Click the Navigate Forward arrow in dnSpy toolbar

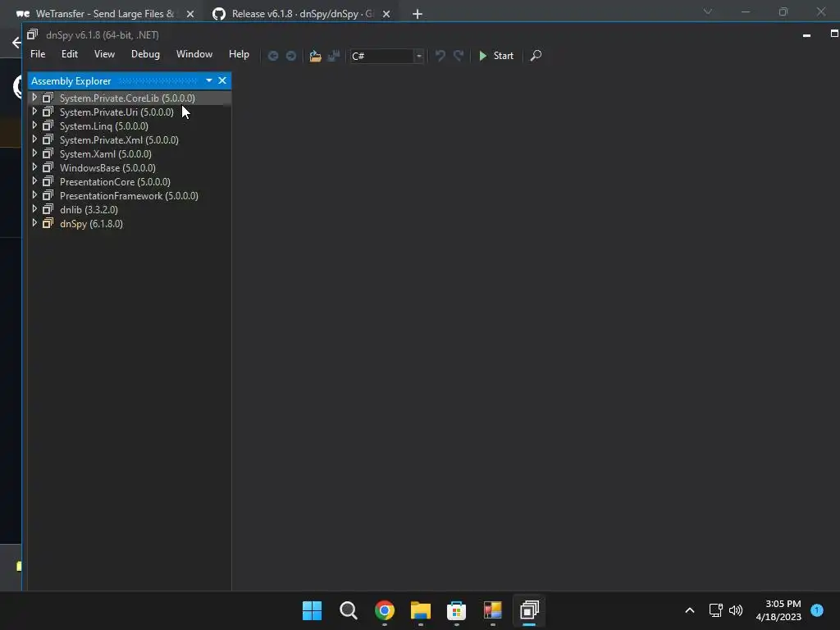click(291, 56)
